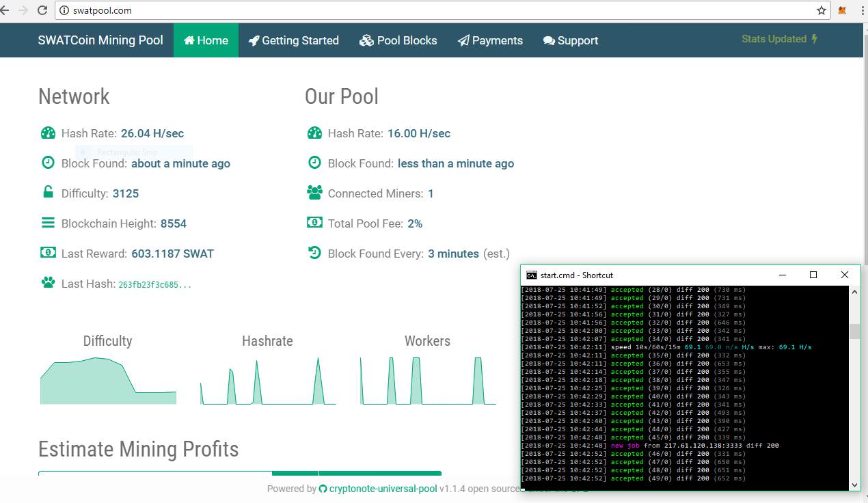This screenshot has height=503, width=868.
Task: Click the history icon next to Block Found Every
Action: pos(314,253)
